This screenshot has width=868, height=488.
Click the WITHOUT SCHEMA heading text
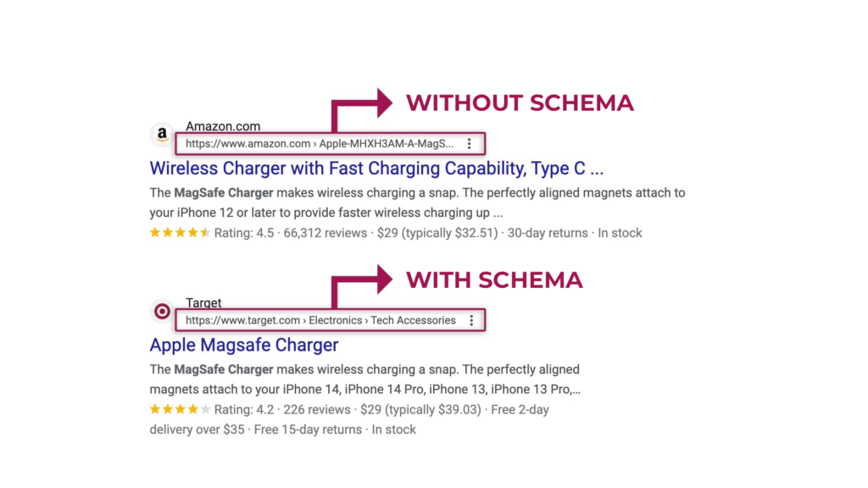[x=520, y=103]
